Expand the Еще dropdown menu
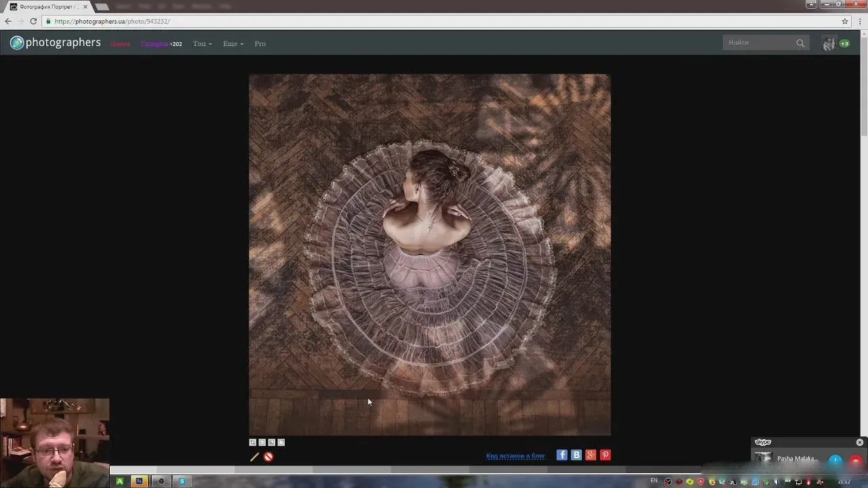Screen dimensions: 868x488 [233, 43]
